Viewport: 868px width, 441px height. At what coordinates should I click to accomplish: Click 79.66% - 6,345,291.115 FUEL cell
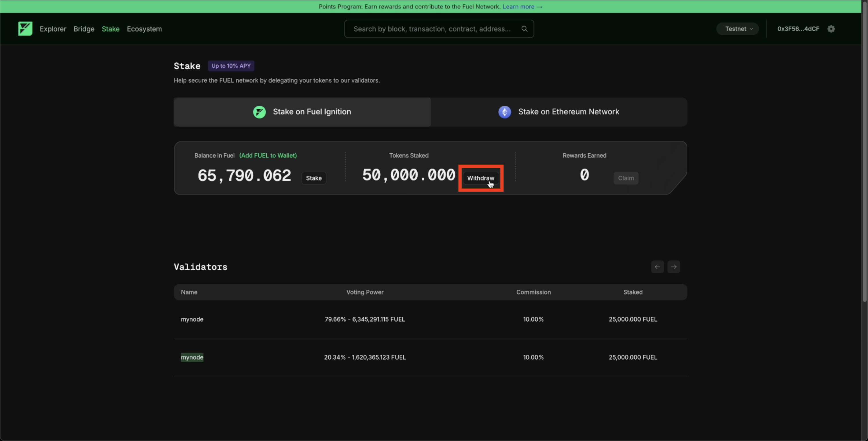coord(365,319)
